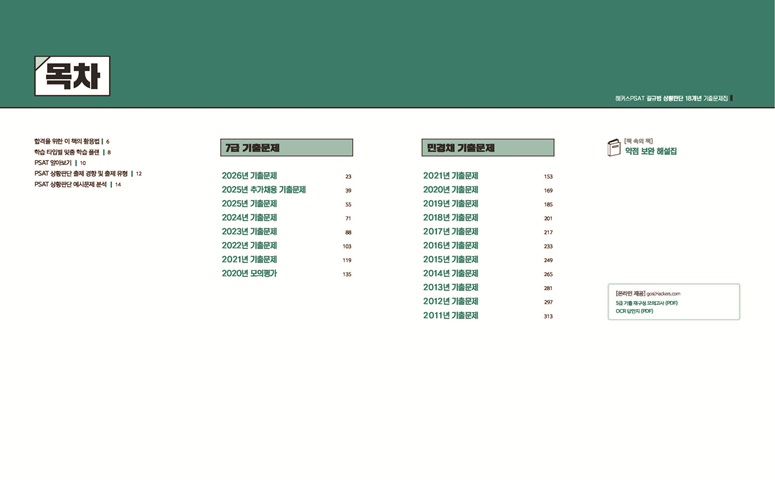Screen dimensions: 775x480
Task: Select 2025년 기출문제 with page 55
Action: coord(249,204)
